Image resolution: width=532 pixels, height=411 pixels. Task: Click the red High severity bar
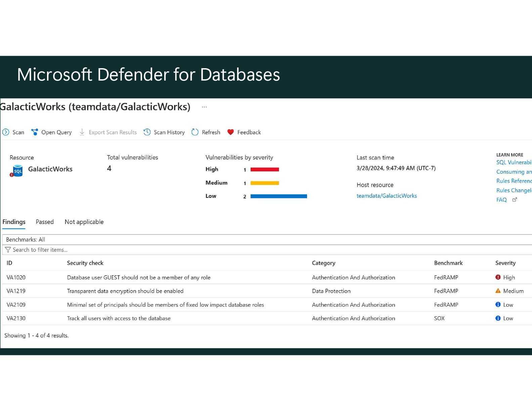pos(265,170)
